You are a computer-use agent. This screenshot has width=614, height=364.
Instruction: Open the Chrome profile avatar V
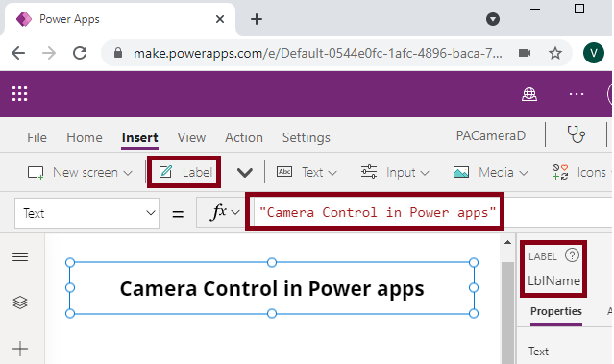pyautogui.click(x=593, y=53)
